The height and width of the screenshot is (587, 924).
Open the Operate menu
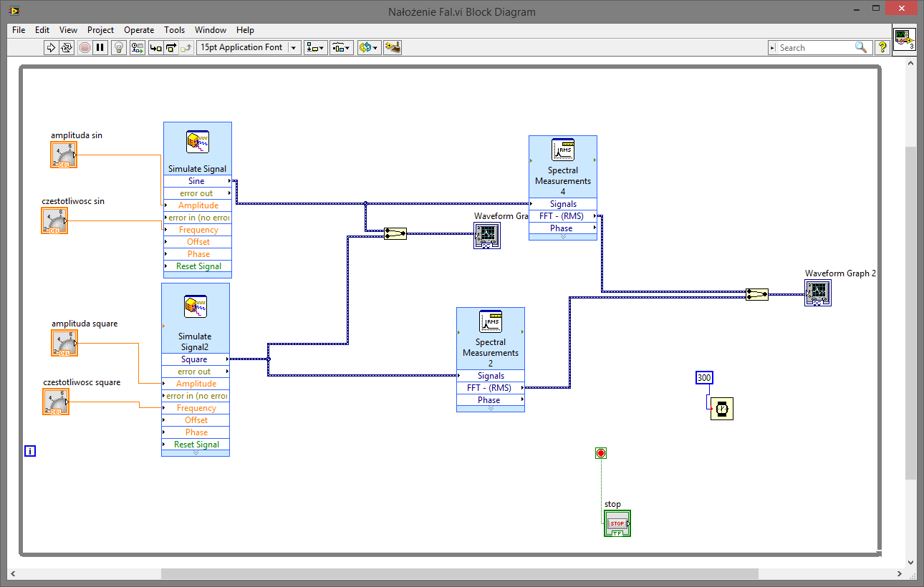tap(139, 30)
